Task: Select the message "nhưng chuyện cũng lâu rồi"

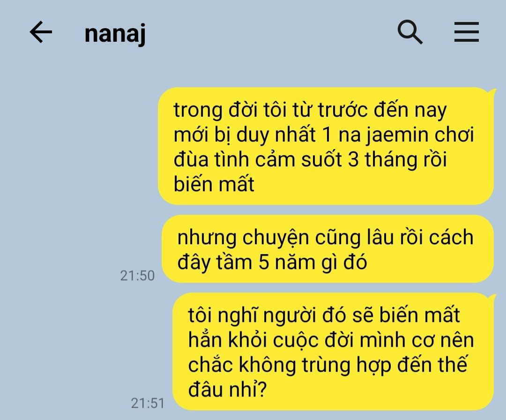Action: click(327, 248)
